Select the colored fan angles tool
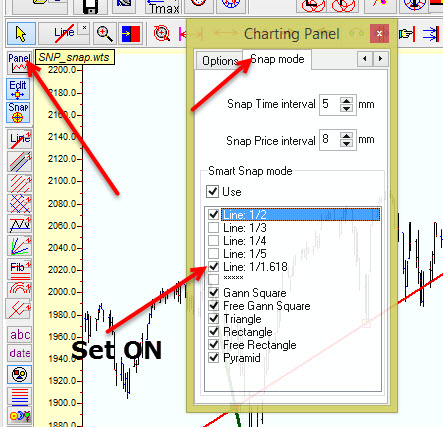Image resolution: width=443 pixels, height=427 pixels. [20, 246]
